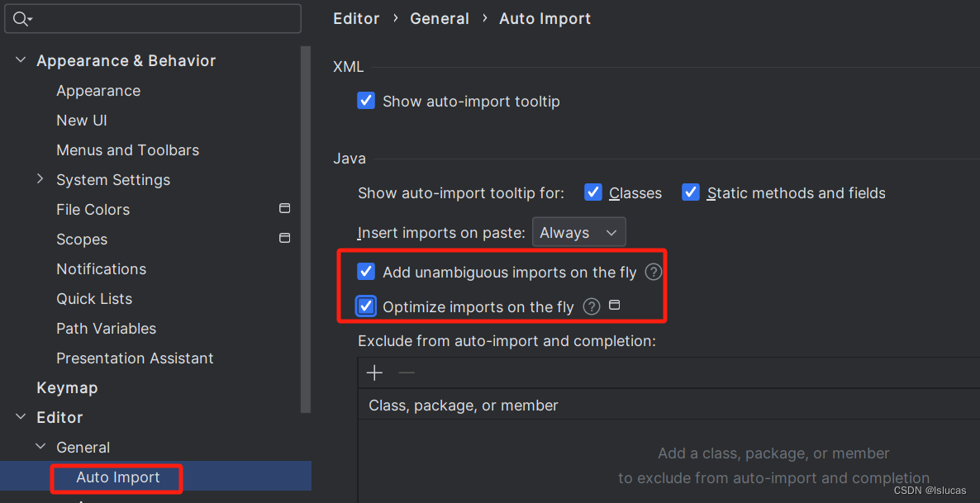This screenshot has height=503, width=980.
Task: Toggle the Classes checkbox
Action: coord(592,192)
